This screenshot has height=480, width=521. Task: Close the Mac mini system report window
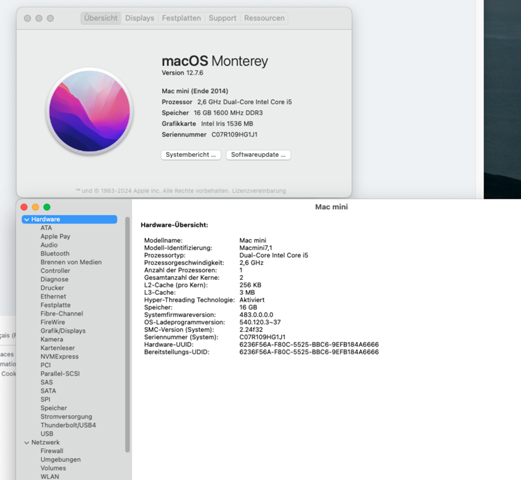tap(24, 207)
